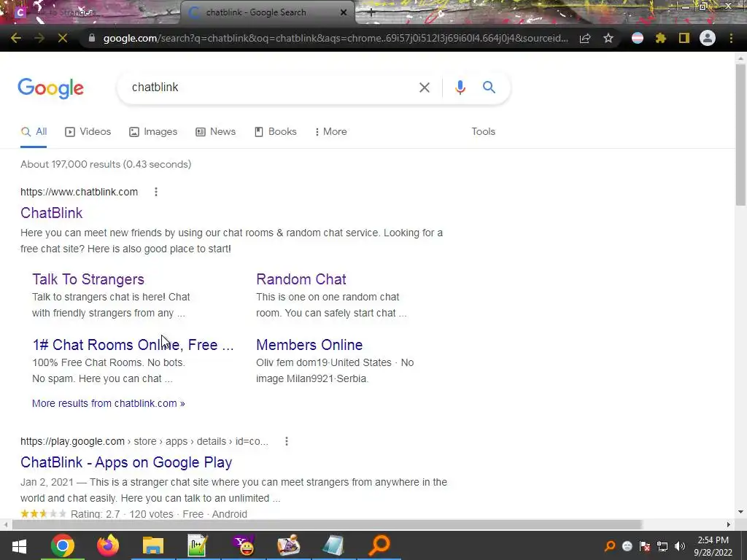The height and width of the screenshot is (560, 747).
Task: Switch to News results
Action: click(x=216, y=132)
